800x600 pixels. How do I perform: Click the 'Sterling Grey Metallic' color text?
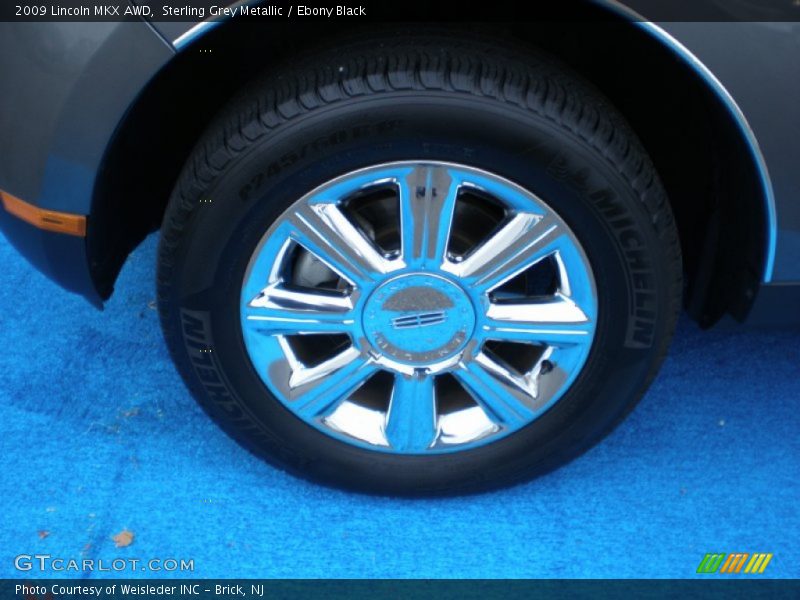[x=222, y=11]
